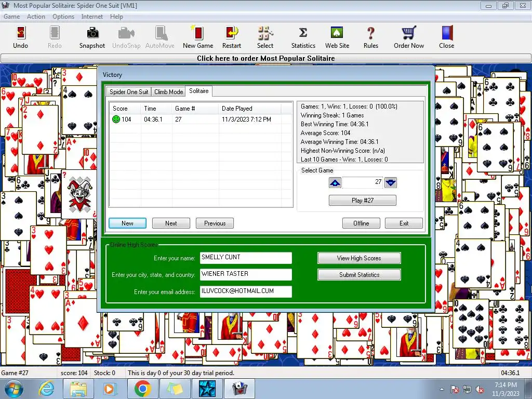Click the UndoSnap toolbar icon
This screenshot has height=399, width=532.
tap(126, 37)
